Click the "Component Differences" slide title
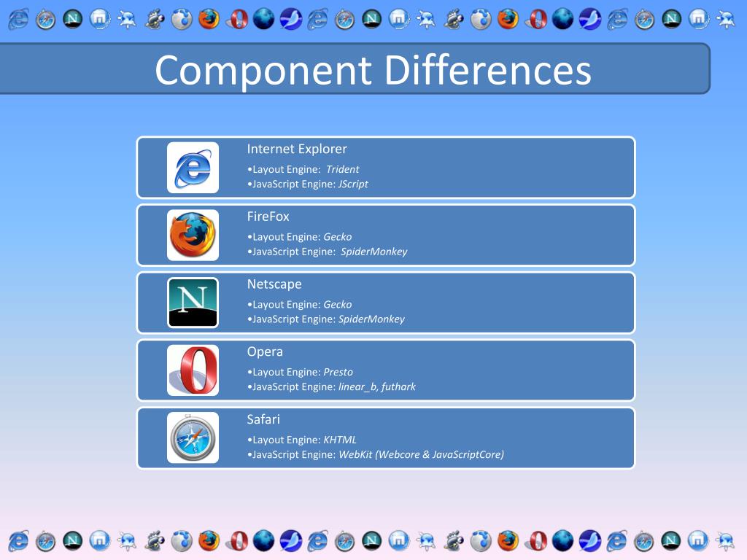 click(373, 70)
